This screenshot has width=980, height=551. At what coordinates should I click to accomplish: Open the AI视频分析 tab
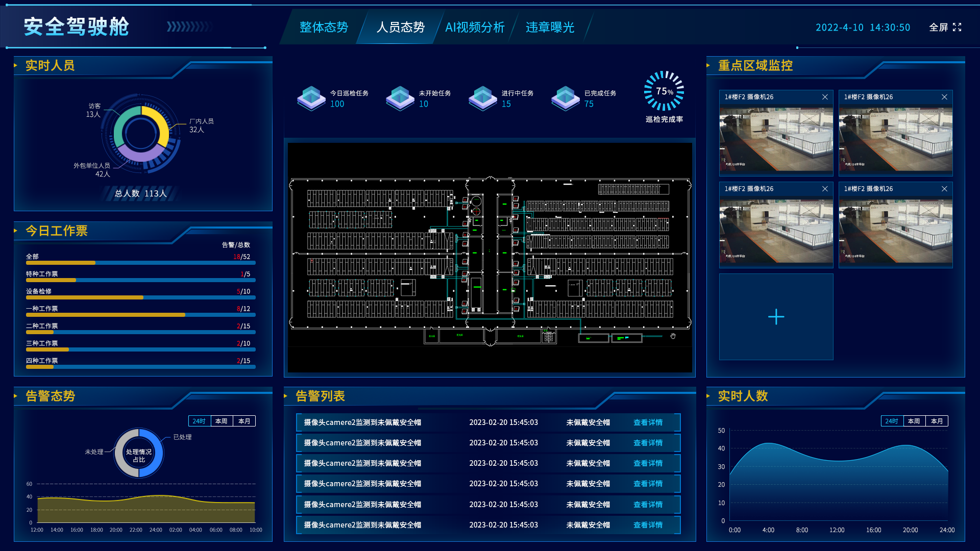tap(474, 28)
